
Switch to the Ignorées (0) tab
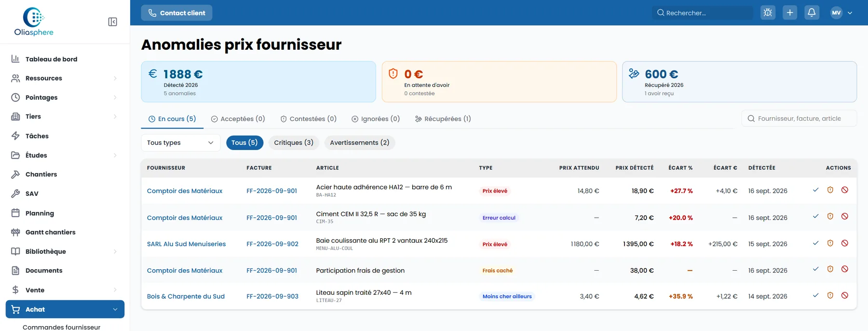tap(376, 119)
